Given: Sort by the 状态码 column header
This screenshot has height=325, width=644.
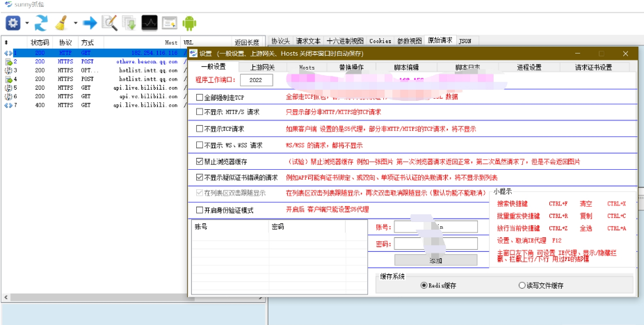Looking at the screenshot, I should pos(40,42).
